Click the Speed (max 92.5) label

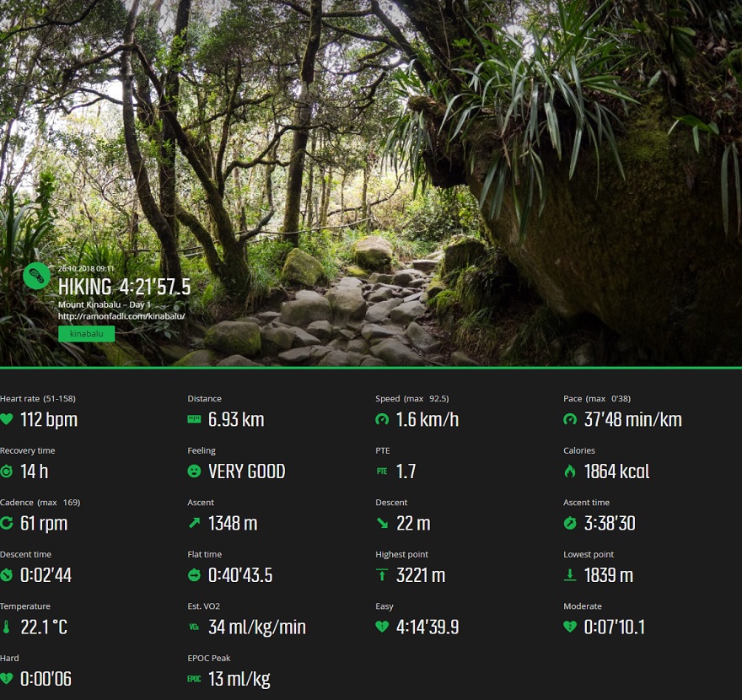[412, 399]
